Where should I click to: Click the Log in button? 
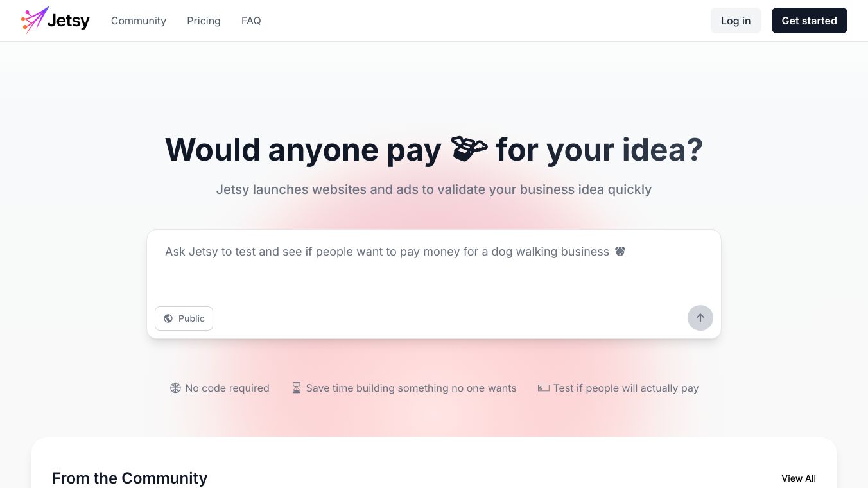(735, 21)
